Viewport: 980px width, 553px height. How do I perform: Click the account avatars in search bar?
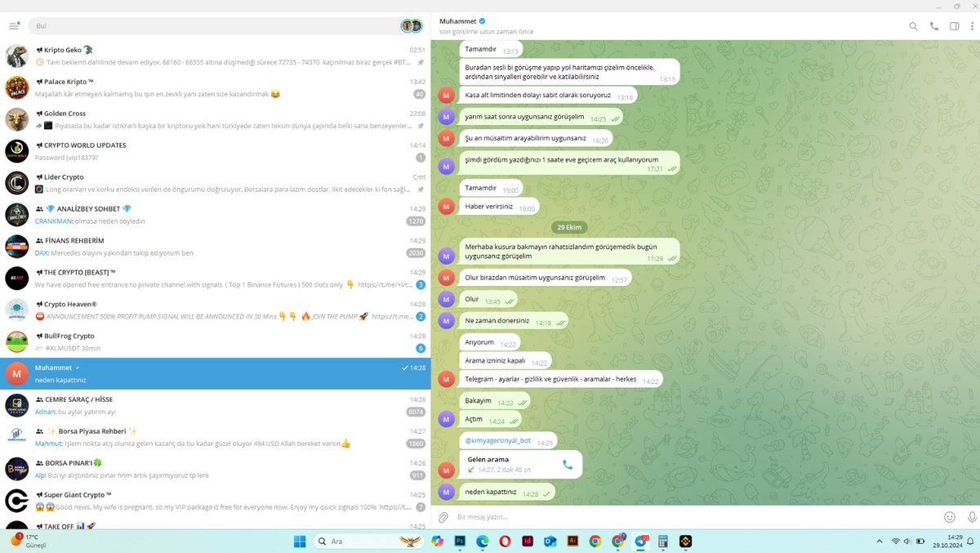(x=411, y=26)
